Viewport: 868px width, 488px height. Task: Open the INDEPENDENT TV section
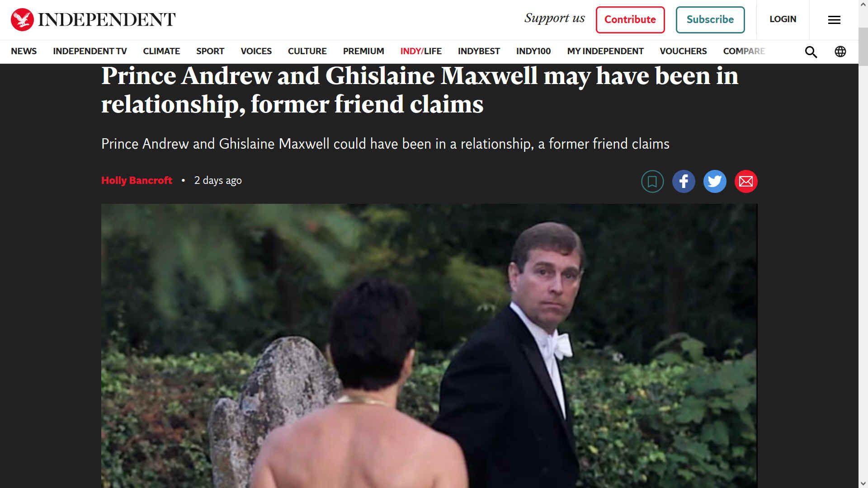pos(90,52)
